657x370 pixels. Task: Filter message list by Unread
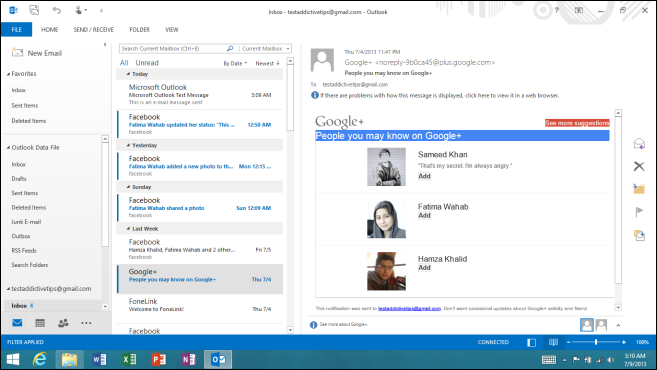[147, 63]
